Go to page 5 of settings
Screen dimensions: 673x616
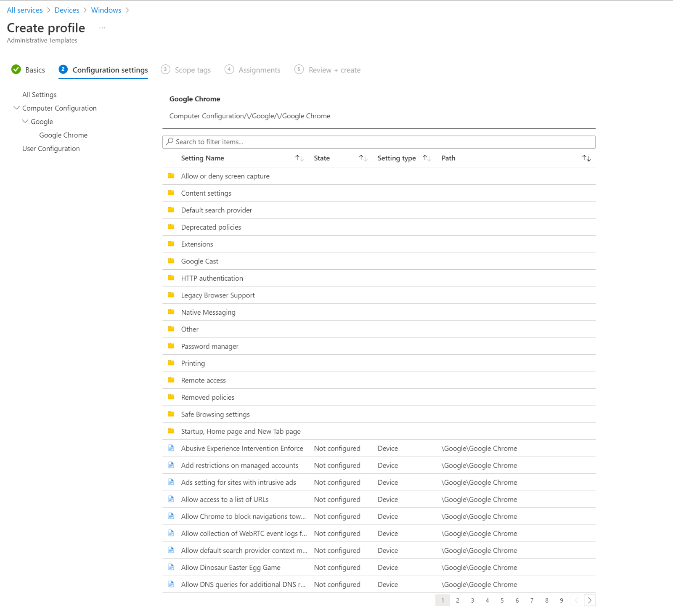tap(502, 600)
